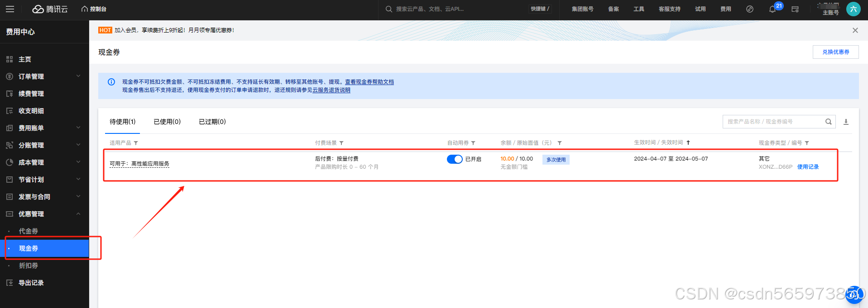Open 集团账号 menu
Image resolution: width=868 pixels, height=308 pixels.
pyautogui.click(x=582, y=9)
